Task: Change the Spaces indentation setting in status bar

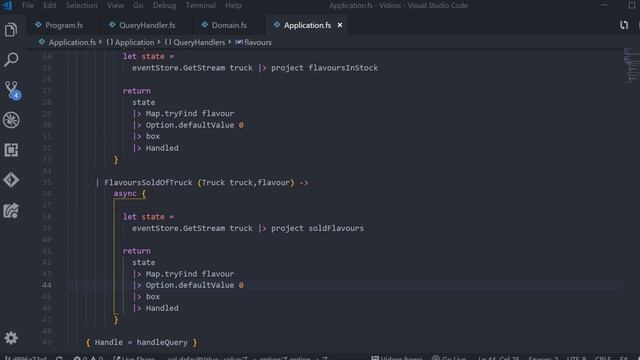Action: tap(543, 358)
